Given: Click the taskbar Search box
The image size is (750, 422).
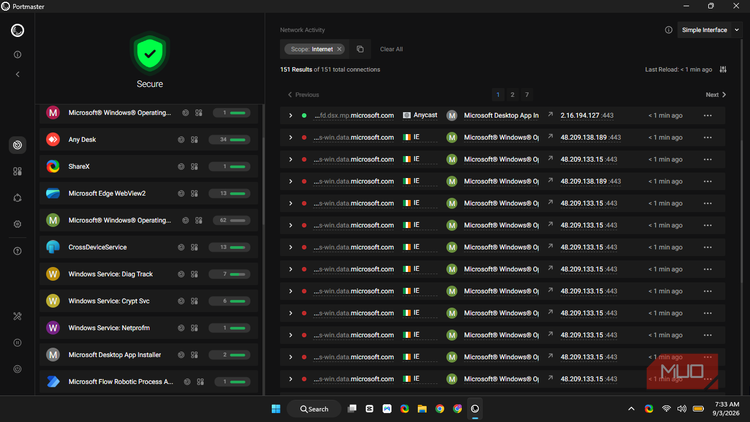Looking at the screenshot, I should pos(314,409).
